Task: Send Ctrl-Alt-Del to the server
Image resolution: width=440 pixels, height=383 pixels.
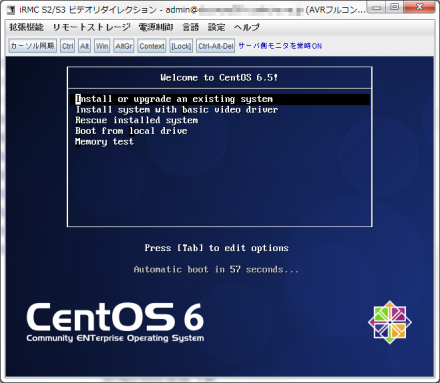Action: (216, 46)
